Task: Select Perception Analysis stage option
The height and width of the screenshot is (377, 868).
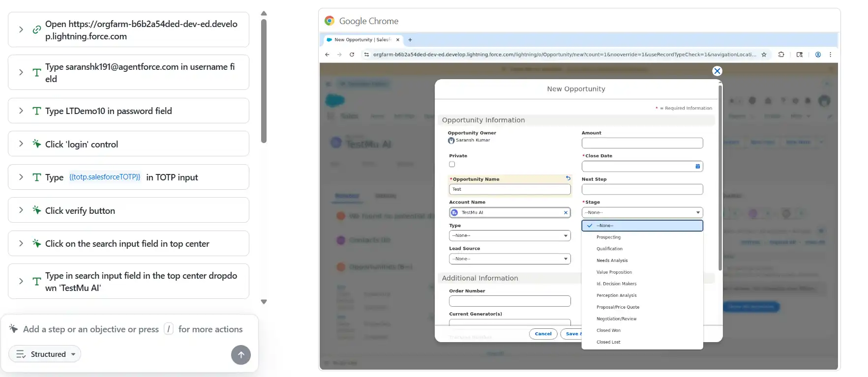Action: pos(642,295)
